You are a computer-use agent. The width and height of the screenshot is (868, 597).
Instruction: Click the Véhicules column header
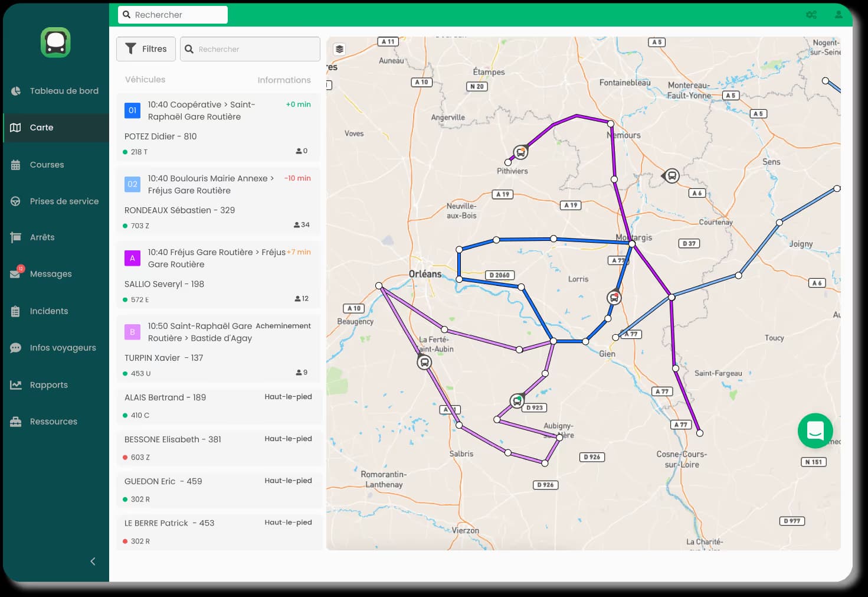click(x=145, y=80)
